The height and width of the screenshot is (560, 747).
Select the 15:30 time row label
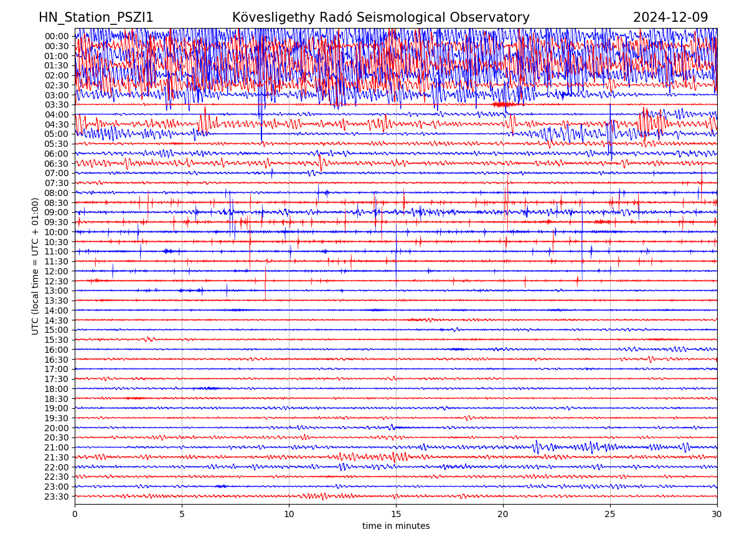[57, 340]
